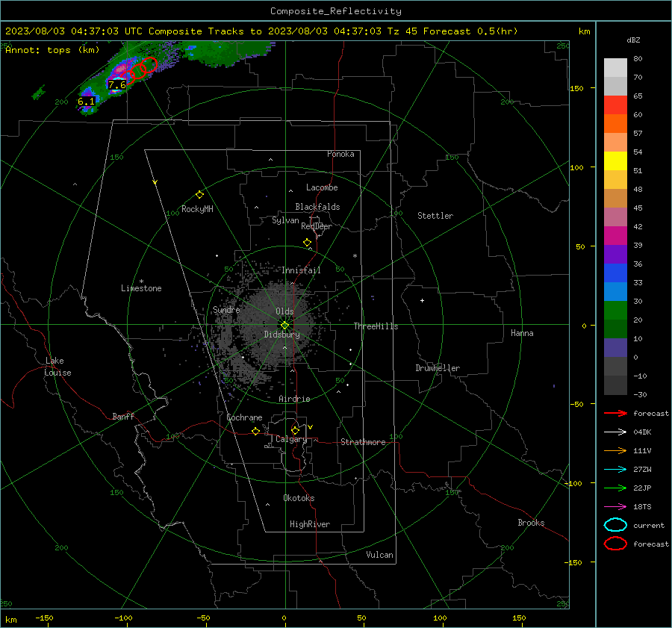Image resolution: width=672 pixels, height=628 pixels.
Task: Click the Strathmore city label
Action: coord(363,442)
